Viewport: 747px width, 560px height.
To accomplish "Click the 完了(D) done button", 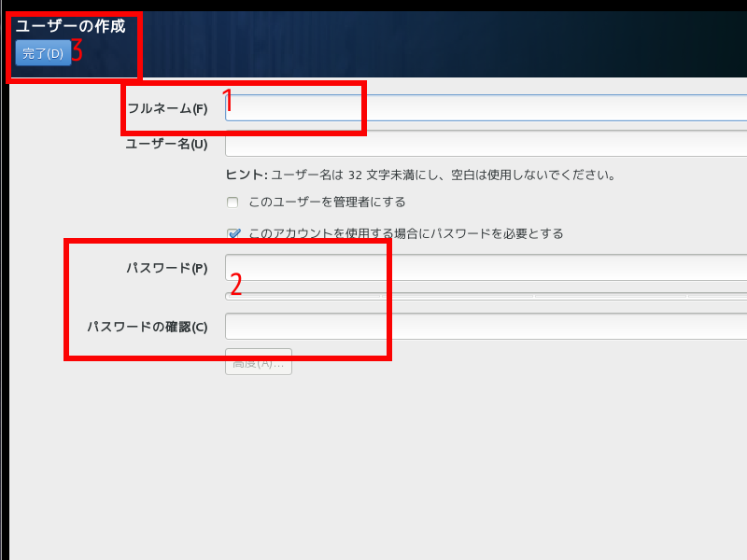I will pos(43,53).
